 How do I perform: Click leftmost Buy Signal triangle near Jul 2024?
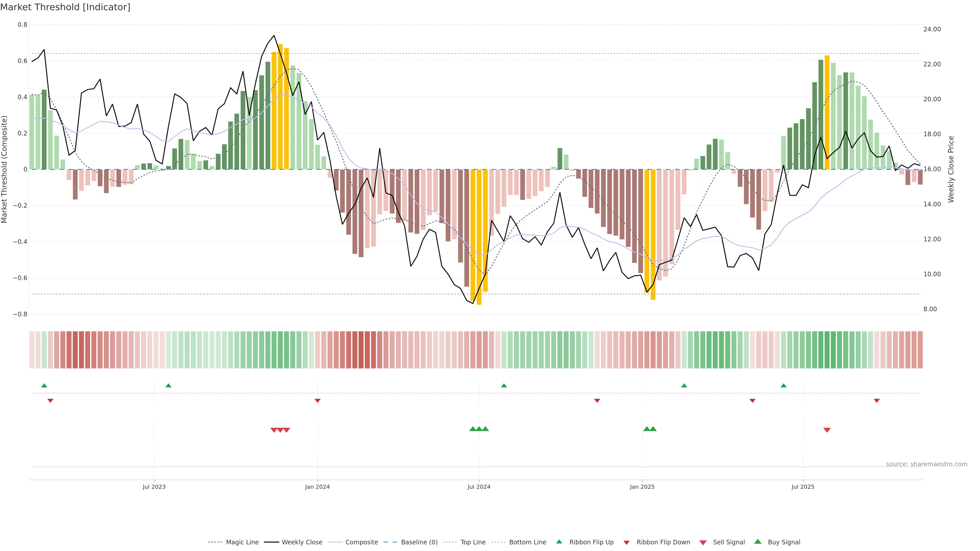point(473,429)
